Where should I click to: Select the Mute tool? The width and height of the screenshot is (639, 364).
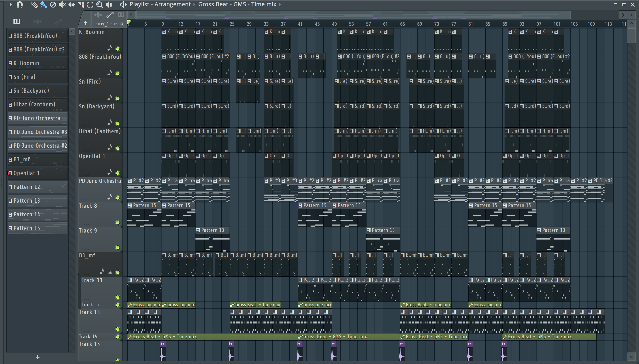click(62, 4)
